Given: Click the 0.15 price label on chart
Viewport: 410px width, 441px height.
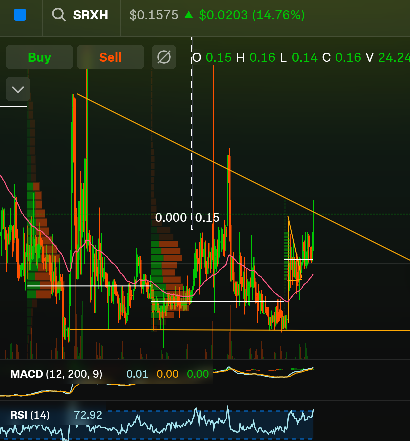Looking at the screenshot, I should (207, 218).
